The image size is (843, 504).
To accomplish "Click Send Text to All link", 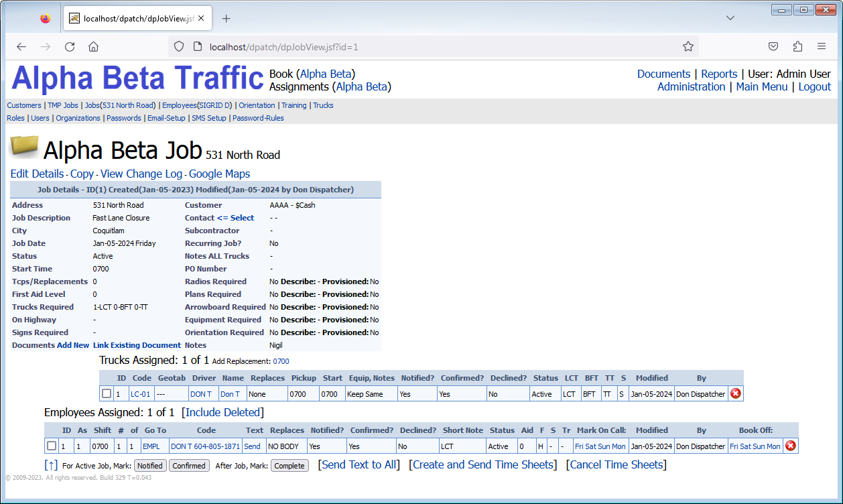I will [x=359, y=464].
